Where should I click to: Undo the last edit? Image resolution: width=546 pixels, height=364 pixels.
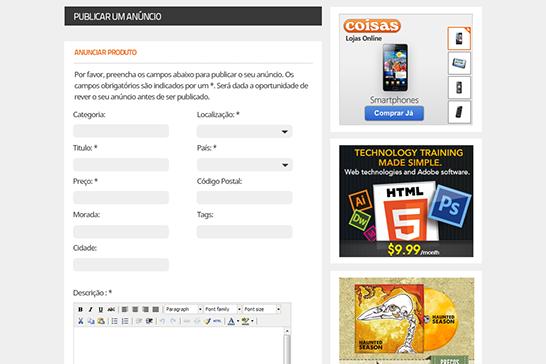tap(163, 321)
